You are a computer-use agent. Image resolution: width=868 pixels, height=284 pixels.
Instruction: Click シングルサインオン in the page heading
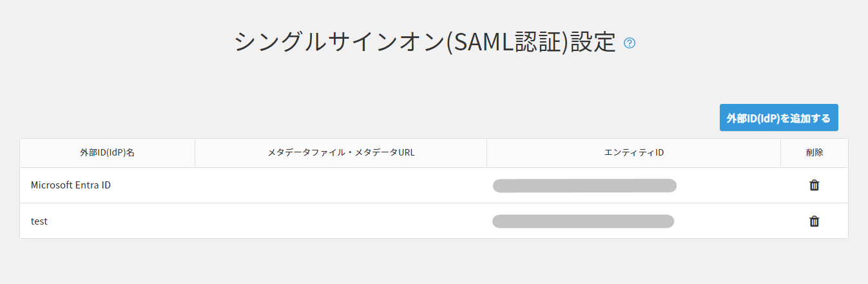click(x=340, y=43)
